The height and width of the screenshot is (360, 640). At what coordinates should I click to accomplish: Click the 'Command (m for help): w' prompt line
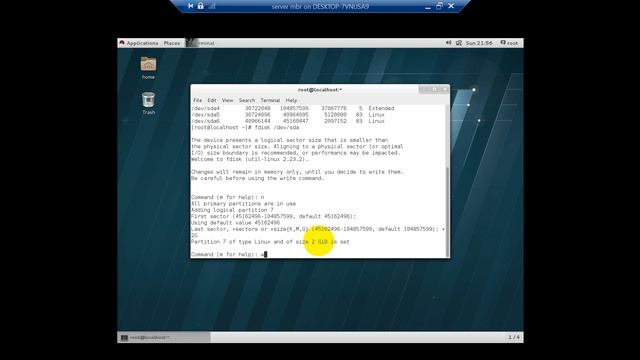[x=229, y=254]
